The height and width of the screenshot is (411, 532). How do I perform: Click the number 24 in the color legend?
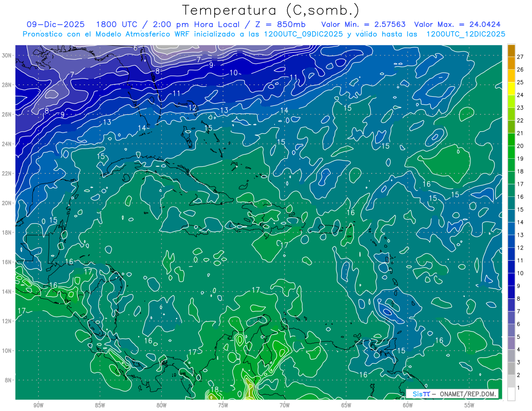[520, 95]
